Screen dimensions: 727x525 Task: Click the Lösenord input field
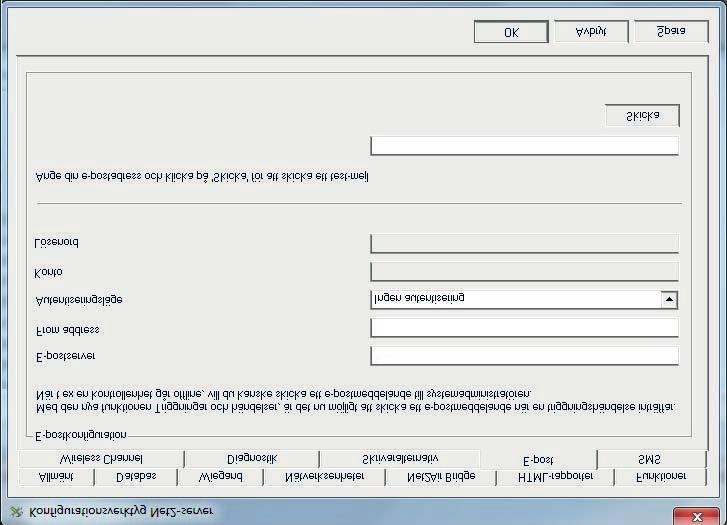(x=524, y=243)
